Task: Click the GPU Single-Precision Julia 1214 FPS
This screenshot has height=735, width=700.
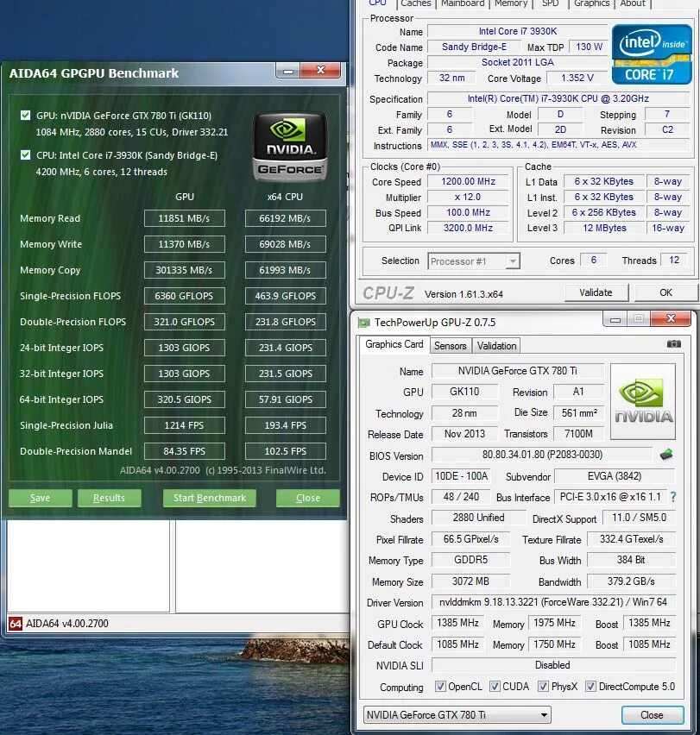Action: click(x=184, y=425)
